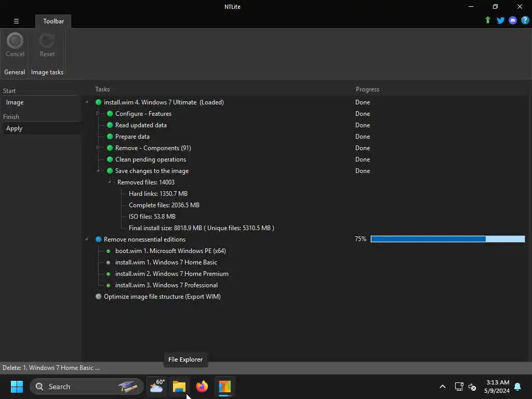Click the Cancel toolbar button
Viewport: 532px width, 399px height.
tap(15, 45)
